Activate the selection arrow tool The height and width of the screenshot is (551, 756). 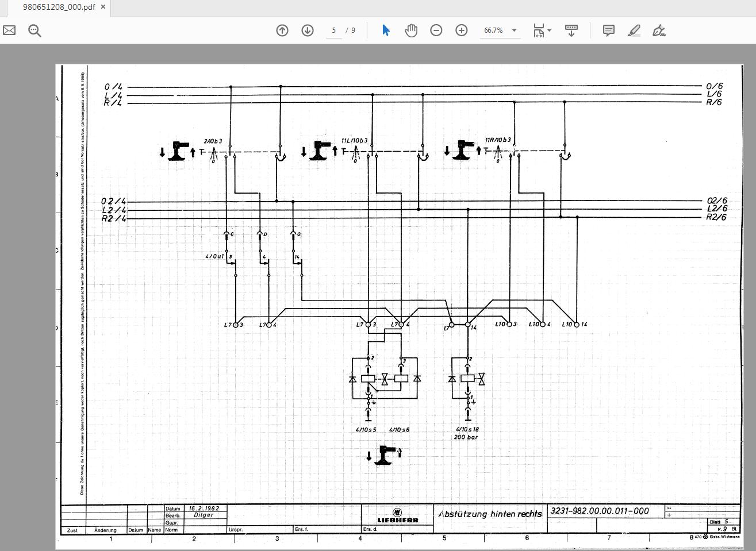coord(386,30)
